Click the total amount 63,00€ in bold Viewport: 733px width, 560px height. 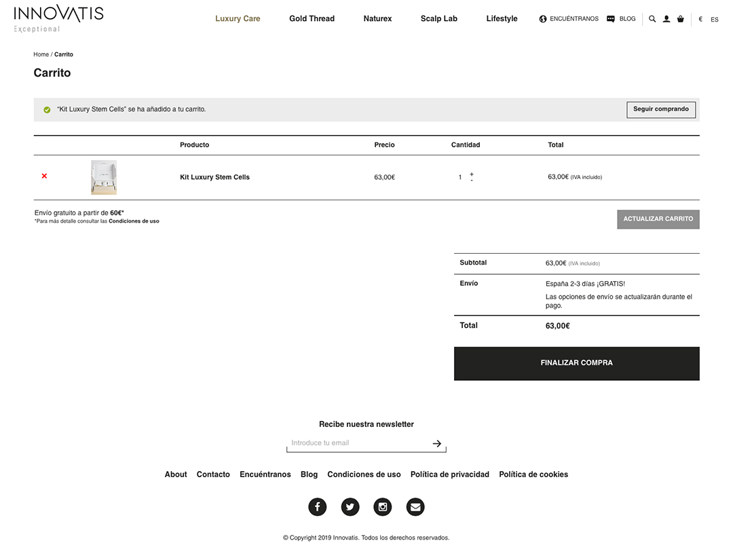coord(558,326)
